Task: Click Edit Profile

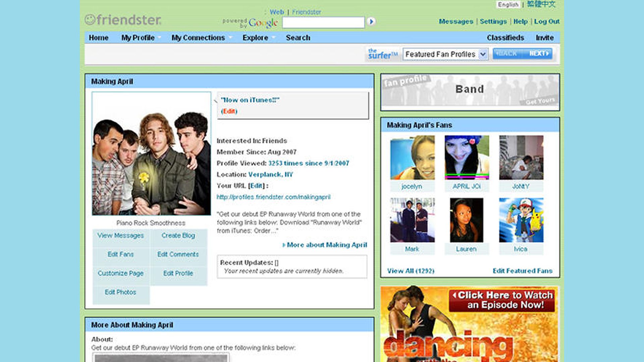Action: coord(178,274)
